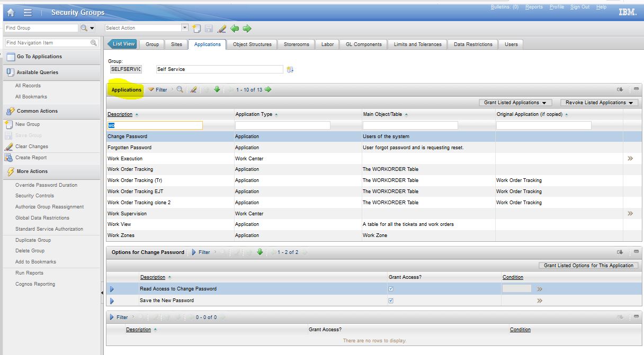This screenshot has height=355, width=644.
Task: Go to next page of Applications table
Action: (x=268, y=89)
